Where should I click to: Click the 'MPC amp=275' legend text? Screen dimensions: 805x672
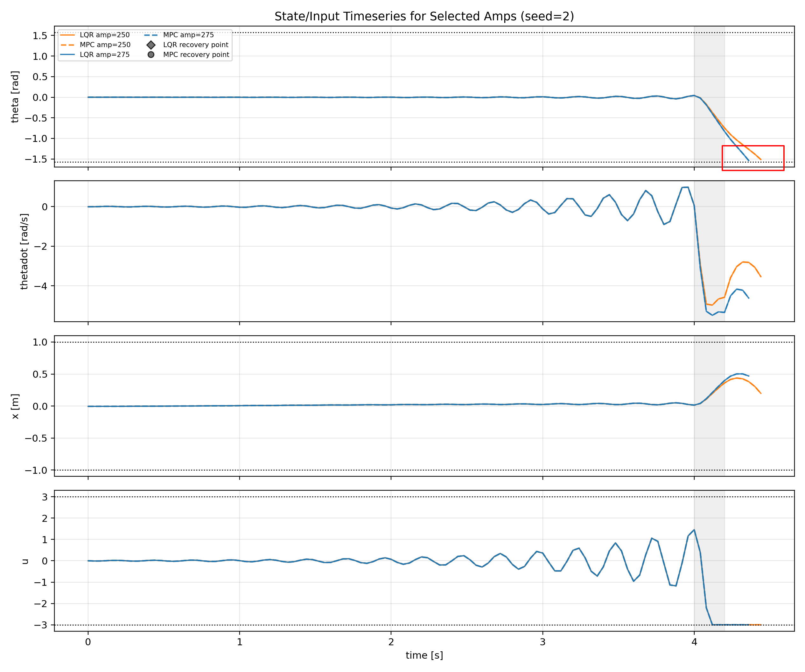[188, 35]
